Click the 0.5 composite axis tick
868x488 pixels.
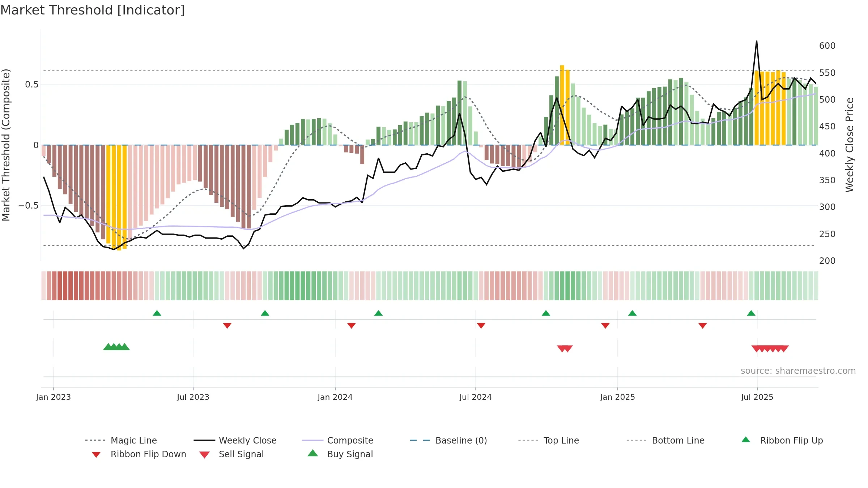pyautogui.click(x=32, y=85)
